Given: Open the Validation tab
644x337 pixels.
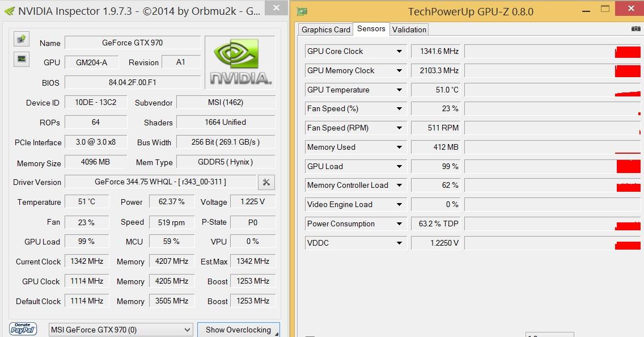Looking at the screenshot, I should point(409,30).
